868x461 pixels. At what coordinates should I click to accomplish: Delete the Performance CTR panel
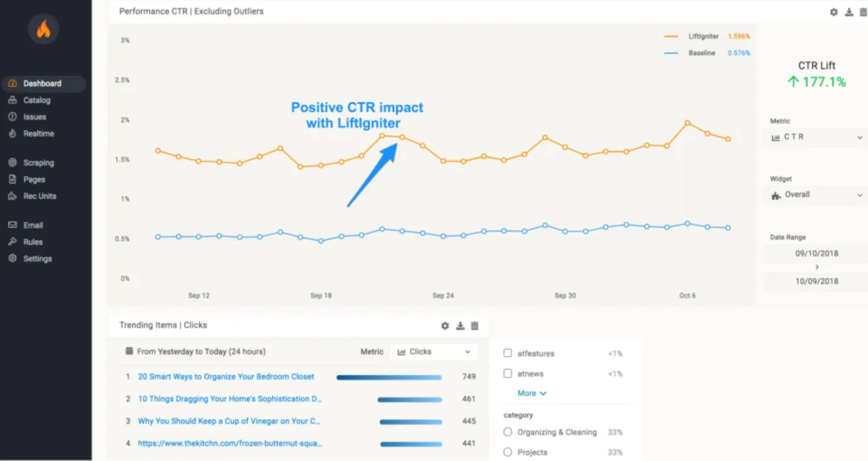[x=862, y=12]
